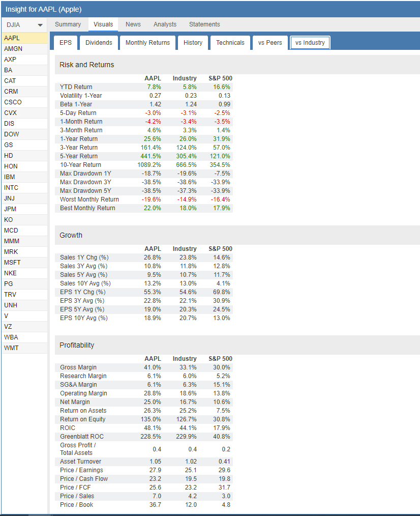Open PG from the ticker list
Viewport: 420px width, 516px height.
tap(24, 284)
